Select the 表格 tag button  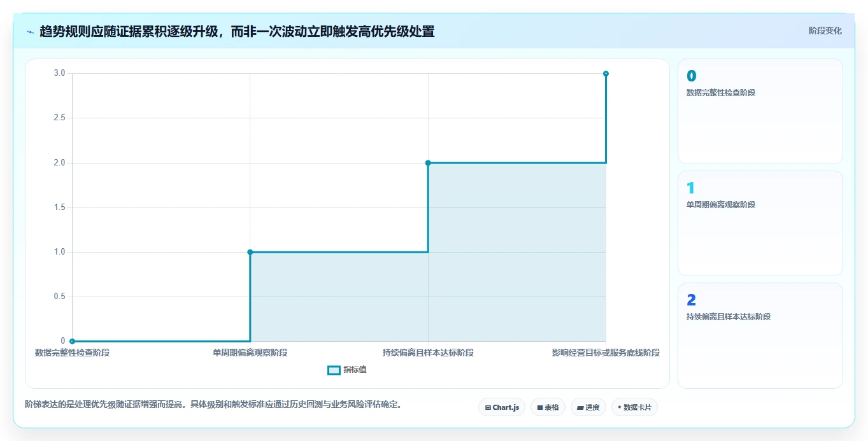548,407
